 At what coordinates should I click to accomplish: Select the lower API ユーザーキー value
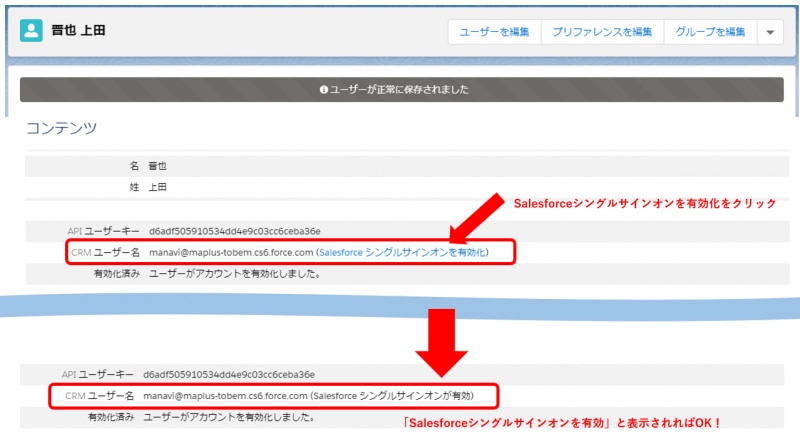(229, 375)
